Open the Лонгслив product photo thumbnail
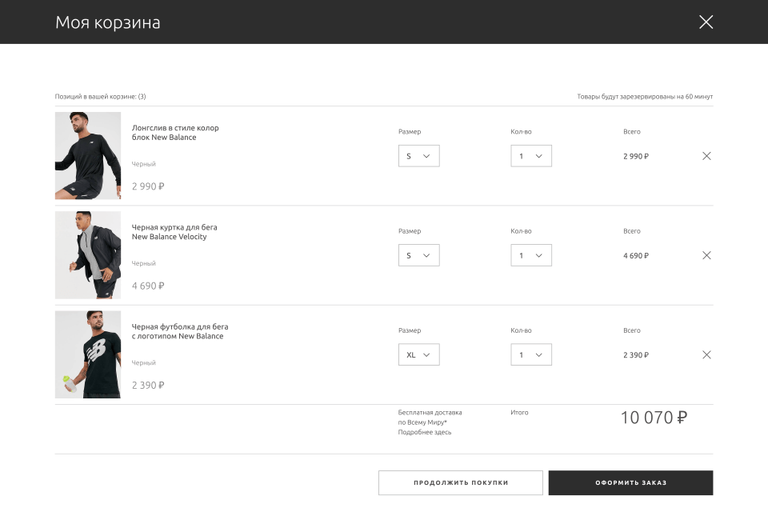 88,155
